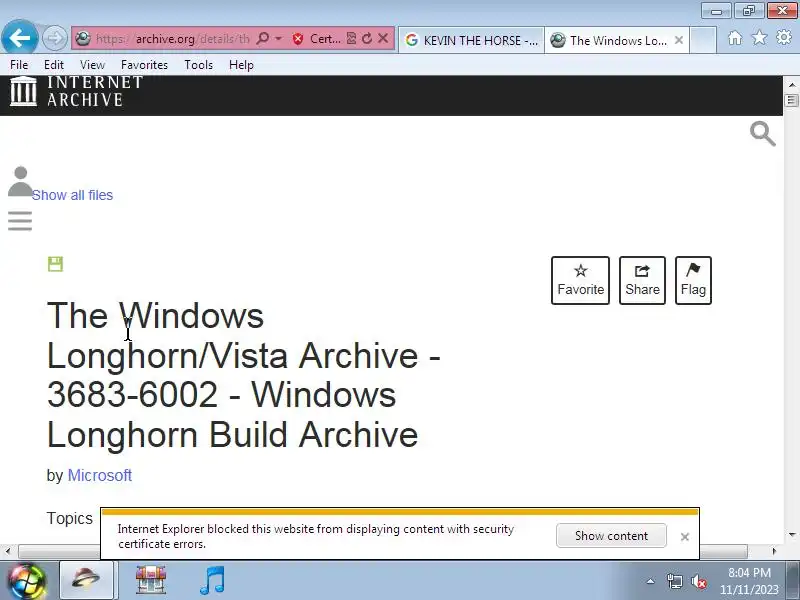Open the View menu
This screenshot has height=600, width=800.
(92, 65)
